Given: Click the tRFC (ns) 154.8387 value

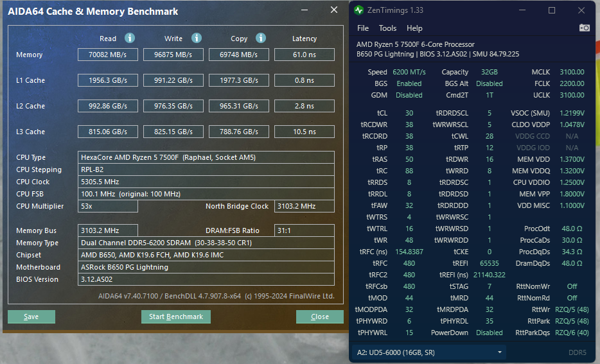Looking at the screenshot, I should point(409,252).
